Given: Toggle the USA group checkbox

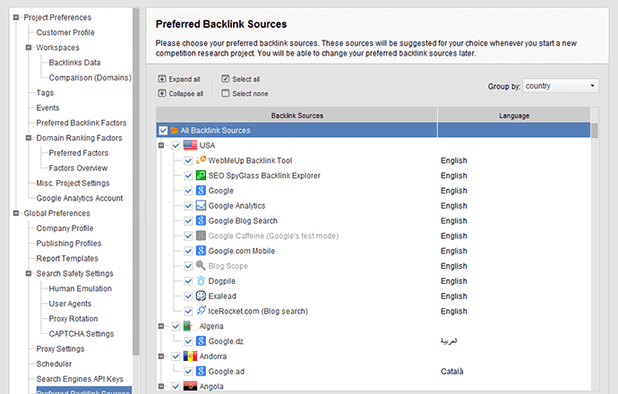Looking at the screenshot, I should pos(176,145).
